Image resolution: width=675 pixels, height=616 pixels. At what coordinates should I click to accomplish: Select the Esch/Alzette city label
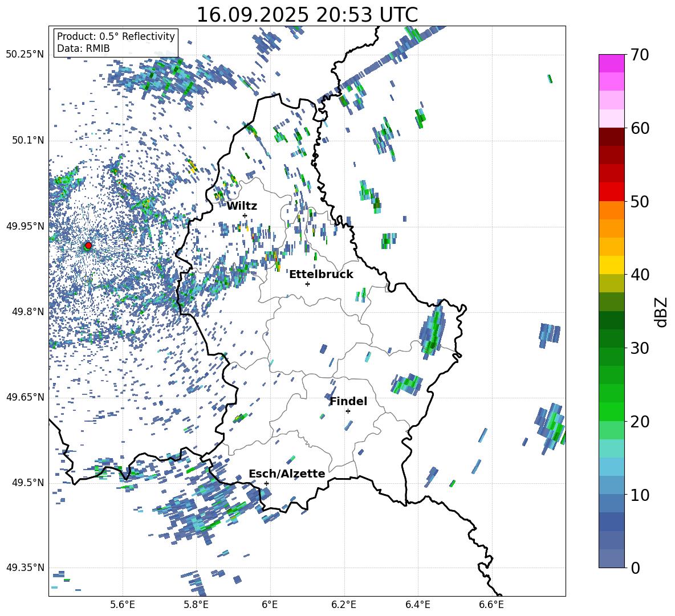pyautogui.click(x=287, y=474)
